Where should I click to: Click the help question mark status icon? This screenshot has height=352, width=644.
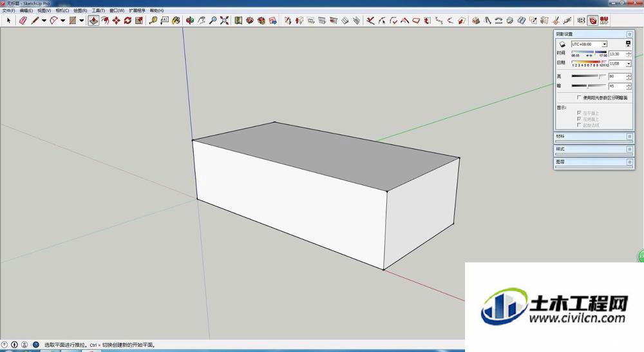[35, 345]
